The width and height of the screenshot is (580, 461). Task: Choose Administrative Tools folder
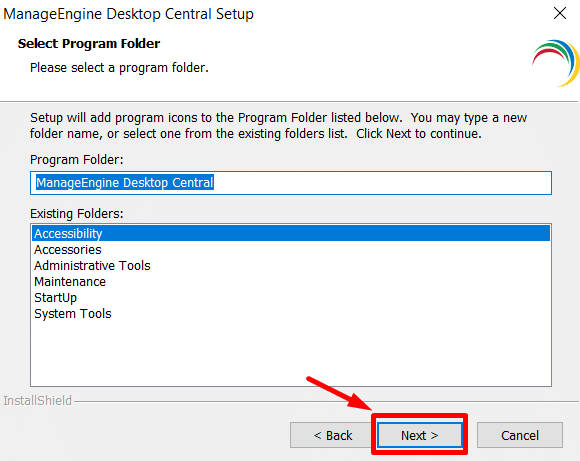[x=291, y=266]
